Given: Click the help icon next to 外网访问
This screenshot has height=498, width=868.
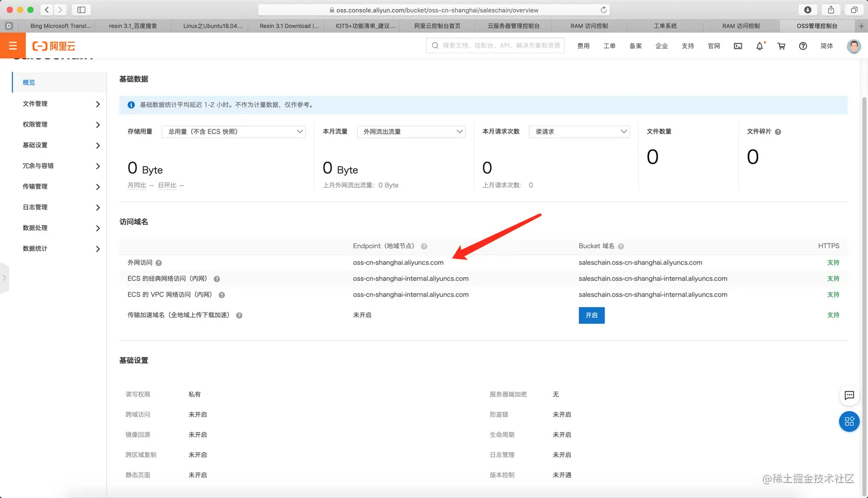Looking at the screenshot, I should coord(158,263).
